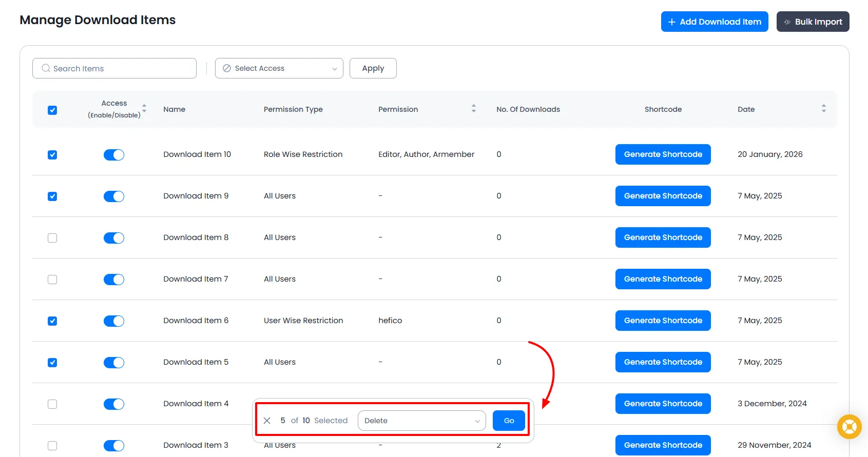Screen dimensions: 868x457
Task: Click the Go button
Action: tap(509, 421)
